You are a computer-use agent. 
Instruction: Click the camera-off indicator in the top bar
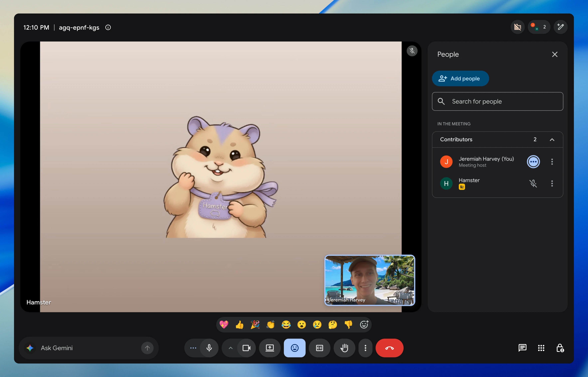[517, 27]
